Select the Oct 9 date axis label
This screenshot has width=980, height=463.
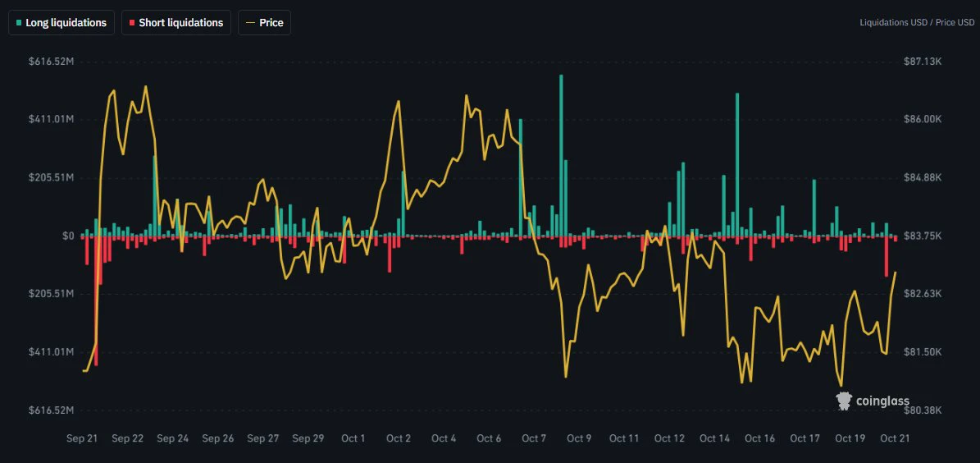pyautogui.click(x=579, y=438)
